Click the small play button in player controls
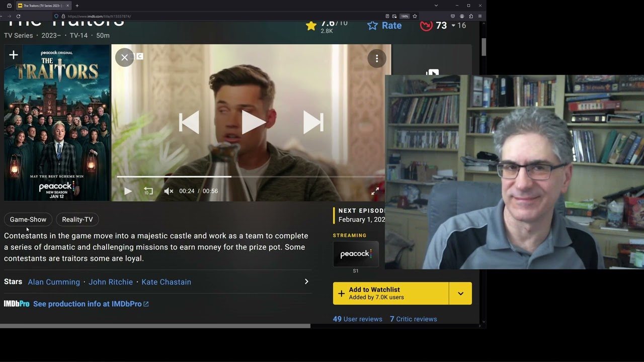 click(x=128, y=191)
